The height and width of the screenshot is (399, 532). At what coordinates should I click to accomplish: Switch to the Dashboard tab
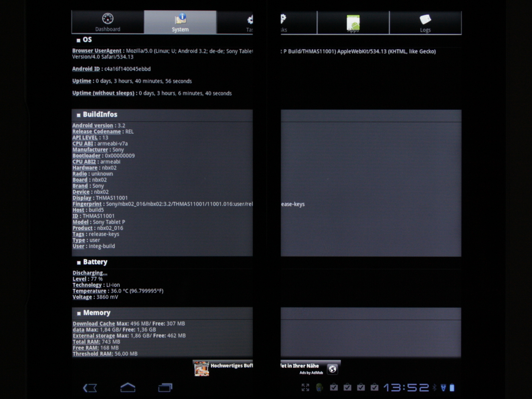[x=108, y=22]
